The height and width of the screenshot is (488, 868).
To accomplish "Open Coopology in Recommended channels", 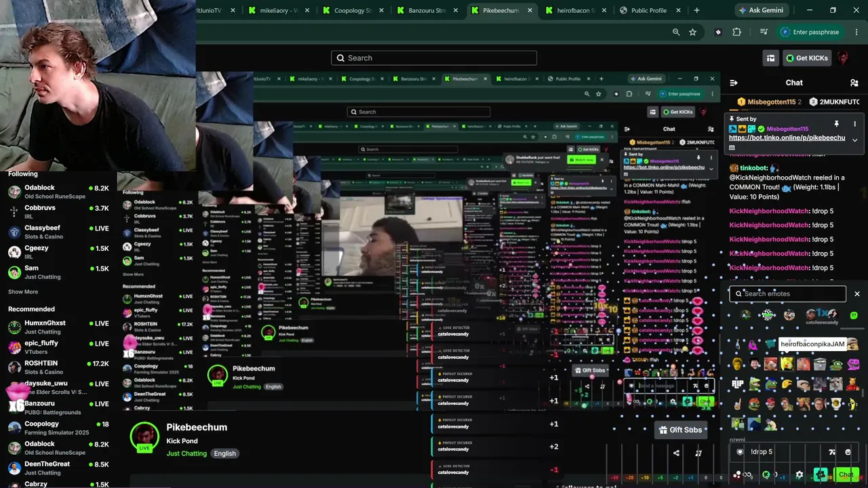I will point(58,428).
